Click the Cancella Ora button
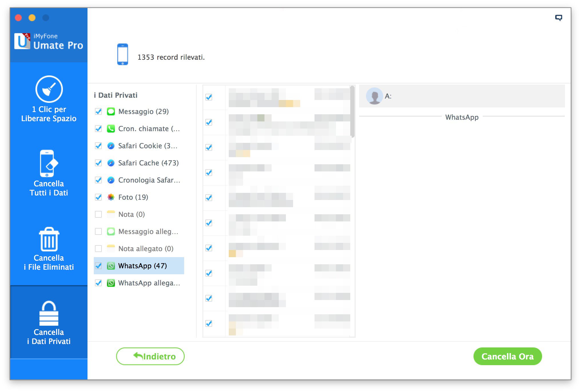Image resolution: width=581 pixels, height=392 pixels. pyautogui.click(x=507, y=356)
